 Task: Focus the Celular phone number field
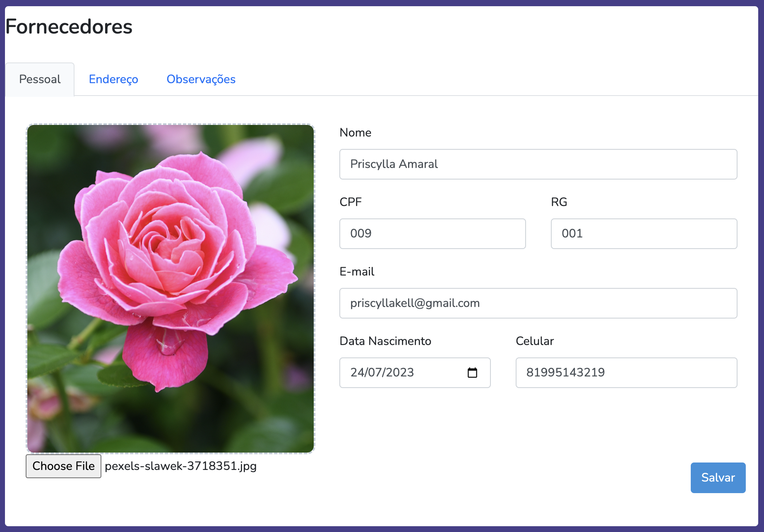pyautogui.click(x=626, y=373)
